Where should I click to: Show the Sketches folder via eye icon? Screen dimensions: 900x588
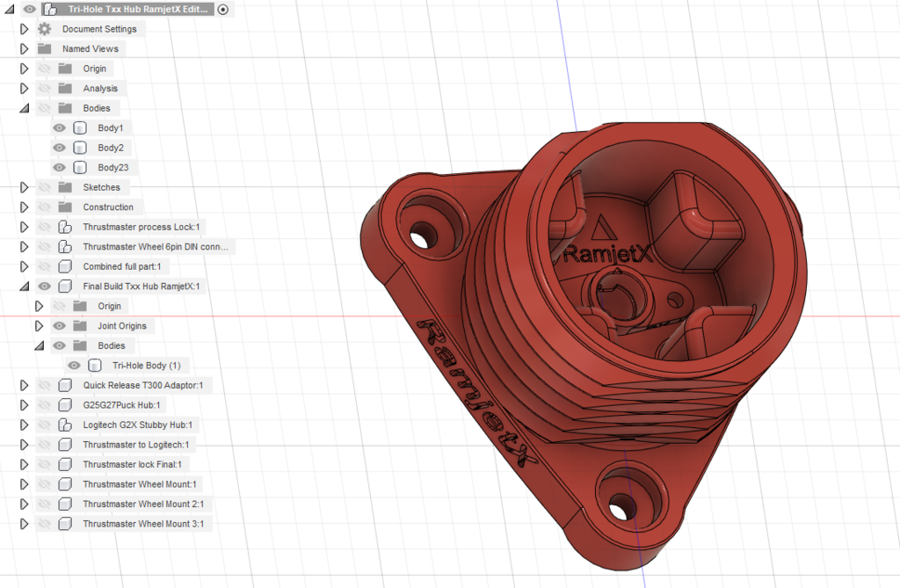[x=44, y=187]
